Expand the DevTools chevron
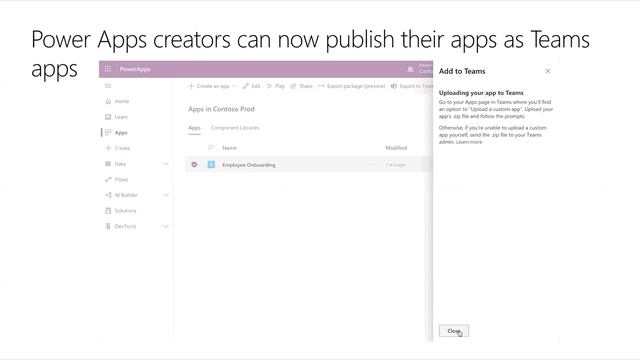640x360 pixels. (x=166, y=226)
